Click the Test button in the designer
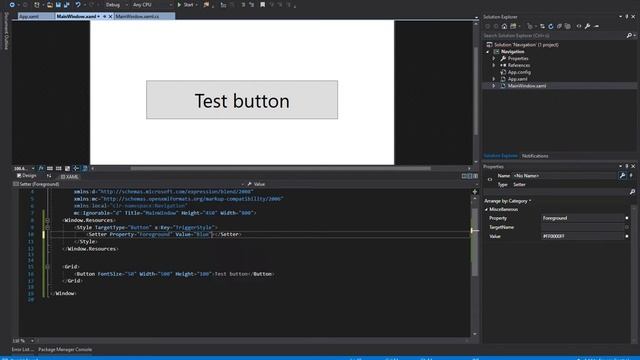 (x=242, y=100)
